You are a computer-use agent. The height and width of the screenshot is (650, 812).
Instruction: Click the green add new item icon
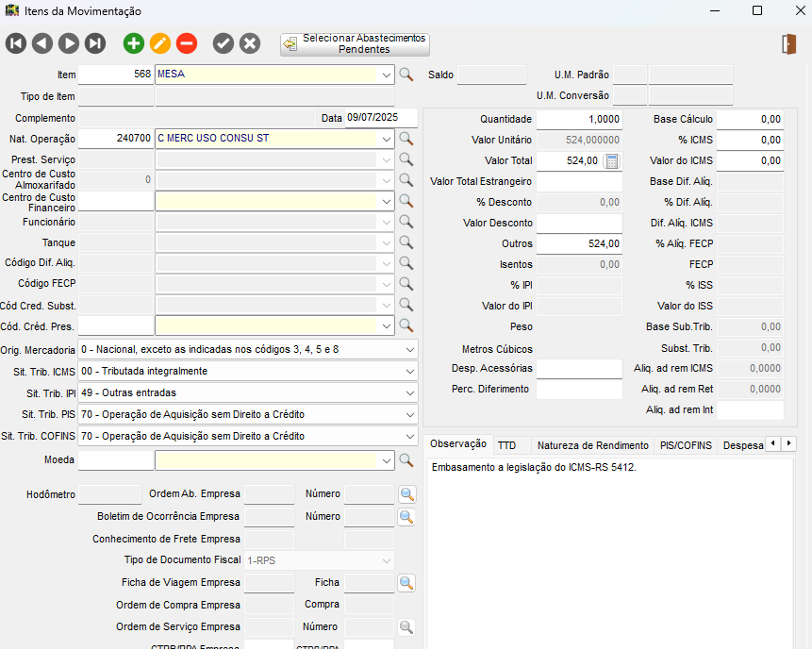(x=134, y=42)
